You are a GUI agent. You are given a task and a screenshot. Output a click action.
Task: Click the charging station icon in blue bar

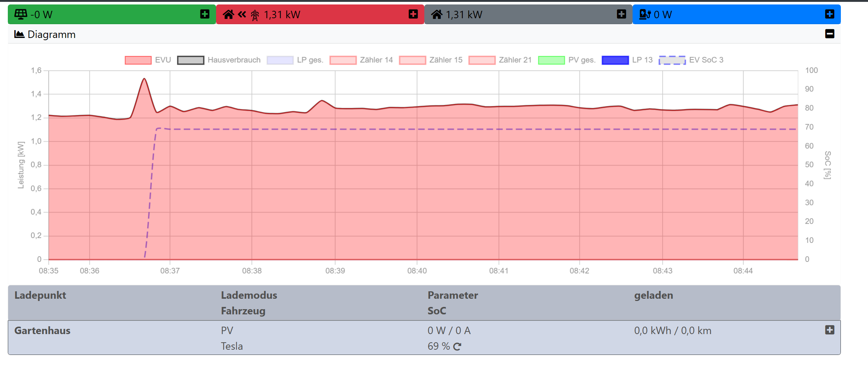644,15
